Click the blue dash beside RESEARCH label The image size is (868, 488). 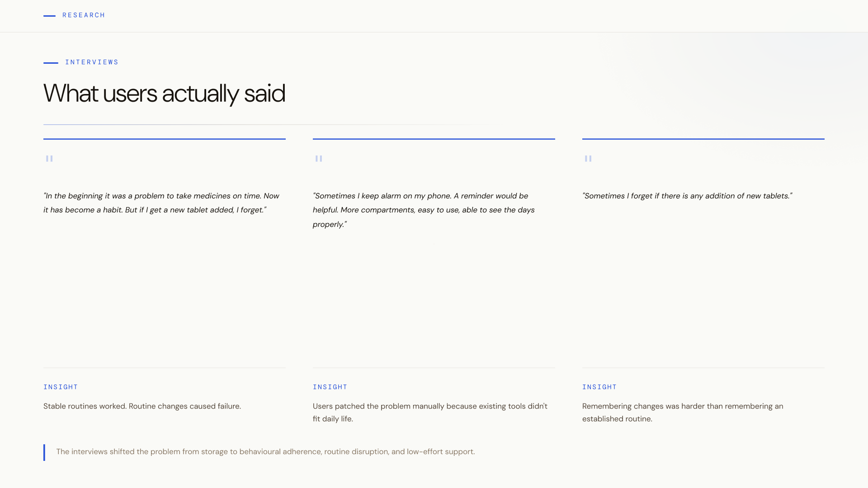pyautogui.click(x=49, y=16)
